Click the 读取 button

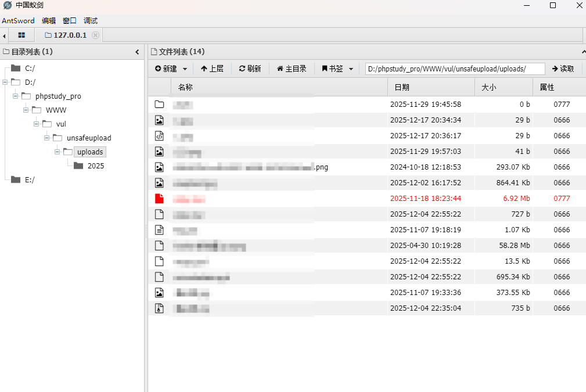[x=563, y=69]
